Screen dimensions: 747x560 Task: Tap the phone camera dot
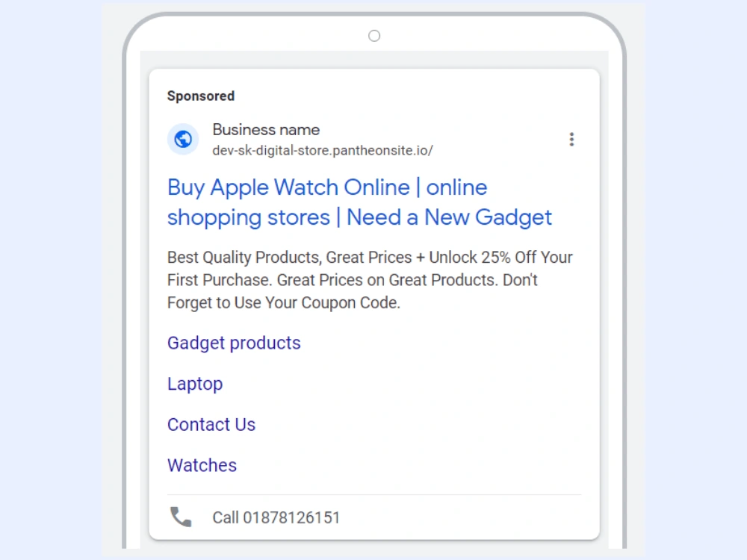coord(374,36)
